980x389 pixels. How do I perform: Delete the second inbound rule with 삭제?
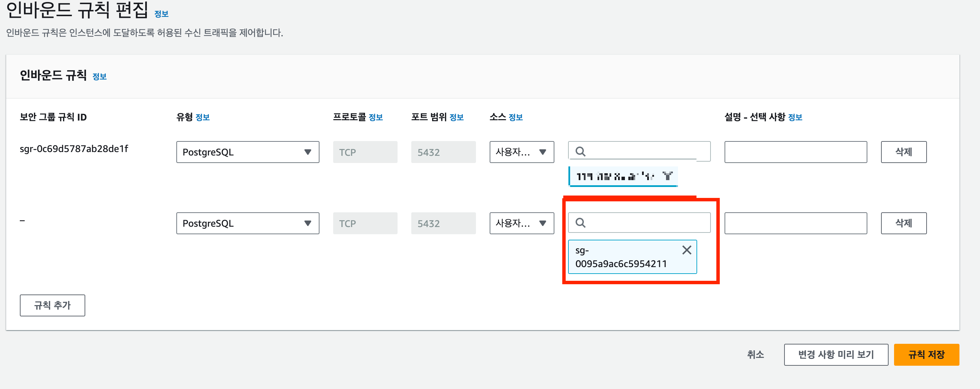[x=903, y=223]
